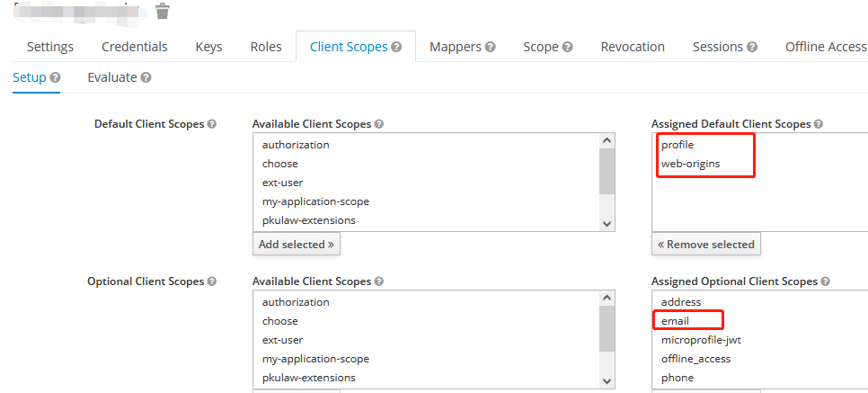Image resolution: width=868 pixels, height=393 pixels.
Task: Click help icon next to Setup subtab
Action: tap(56, 78)
